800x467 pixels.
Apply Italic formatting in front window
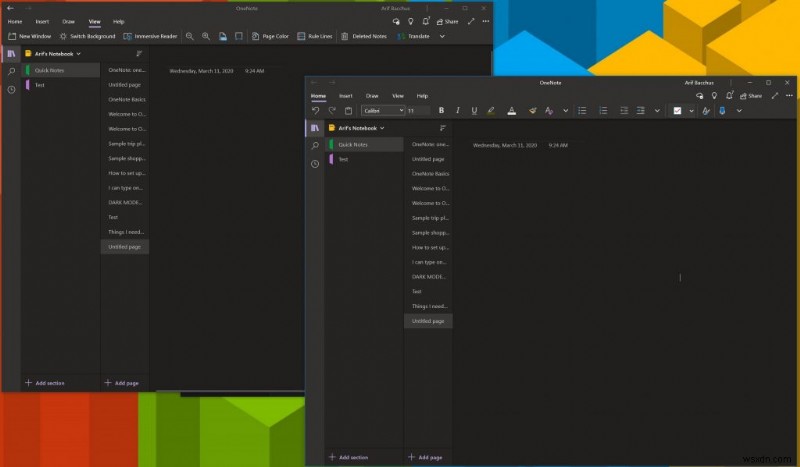pyautogui.click(x=456, y=110)
